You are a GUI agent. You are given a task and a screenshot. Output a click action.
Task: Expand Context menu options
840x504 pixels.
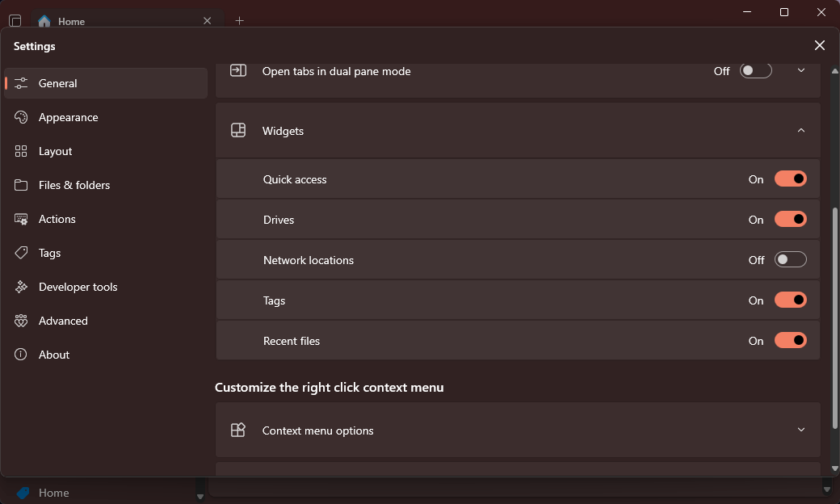pos(801,430)
